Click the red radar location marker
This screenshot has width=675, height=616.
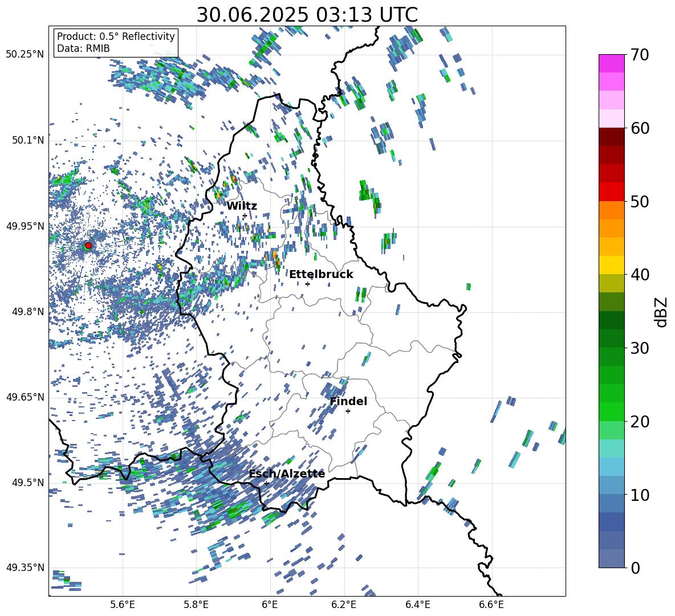point(88,246)
